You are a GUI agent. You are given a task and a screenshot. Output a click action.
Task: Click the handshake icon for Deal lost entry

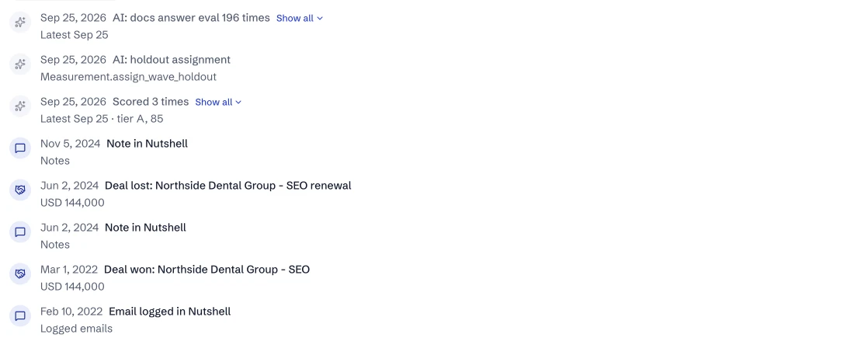(20, 190)
